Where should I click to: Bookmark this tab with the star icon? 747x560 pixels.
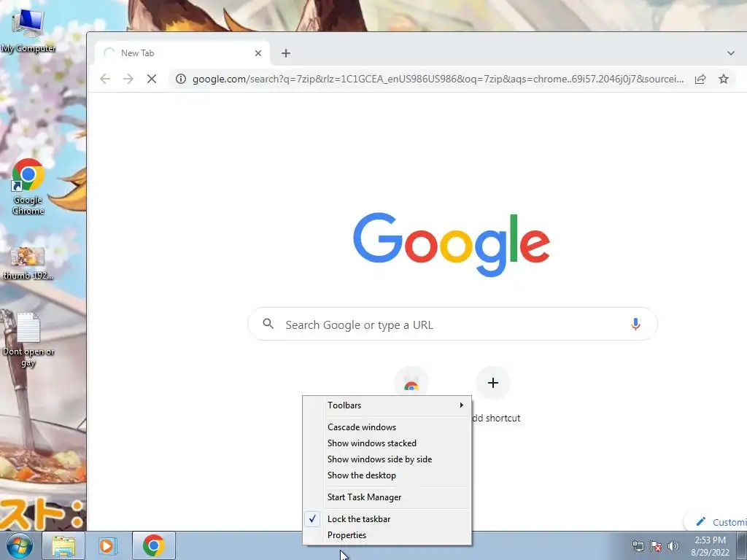pos(724,79)
